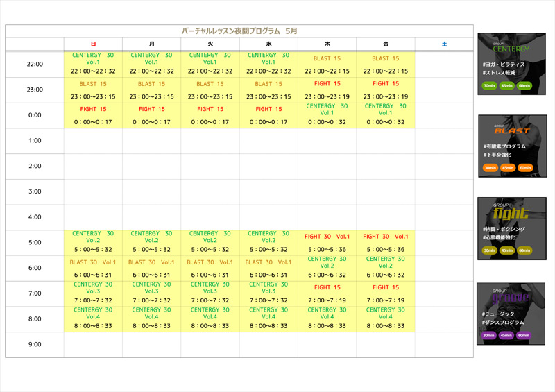
Task: Click the schedule title バーチャルレッスン夜間プログラム 5月
Action: (x=239, y=31)
